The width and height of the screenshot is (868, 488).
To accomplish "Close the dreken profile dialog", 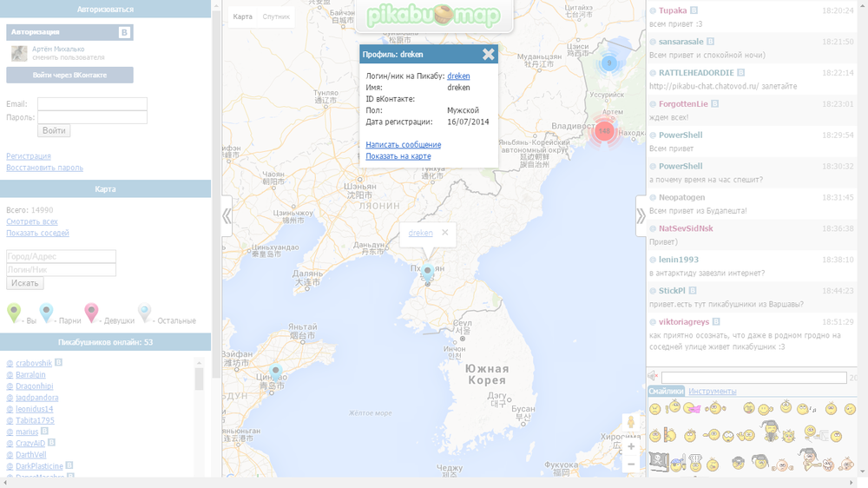I will [x=488, y=55].
